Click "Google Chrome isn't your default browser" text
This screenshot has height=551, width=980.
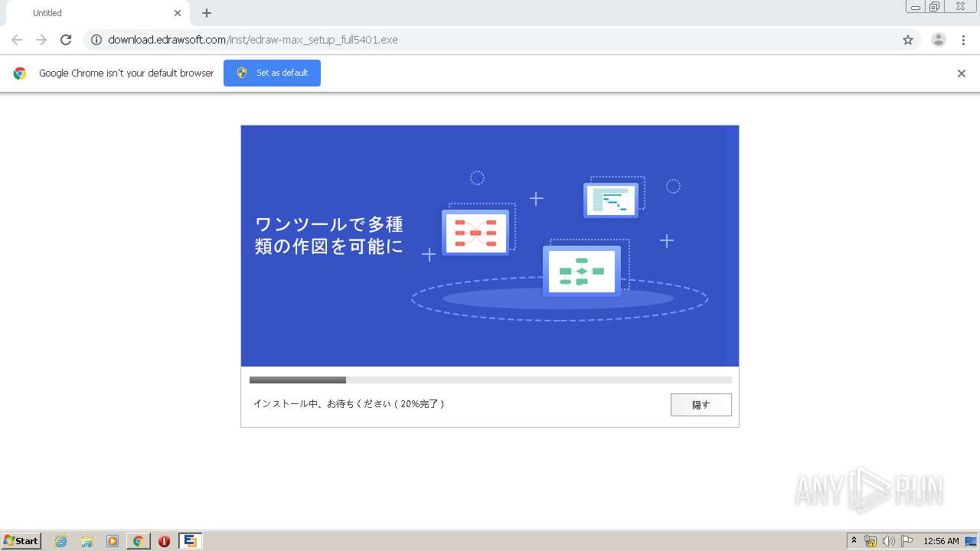(x=126, y=73)
